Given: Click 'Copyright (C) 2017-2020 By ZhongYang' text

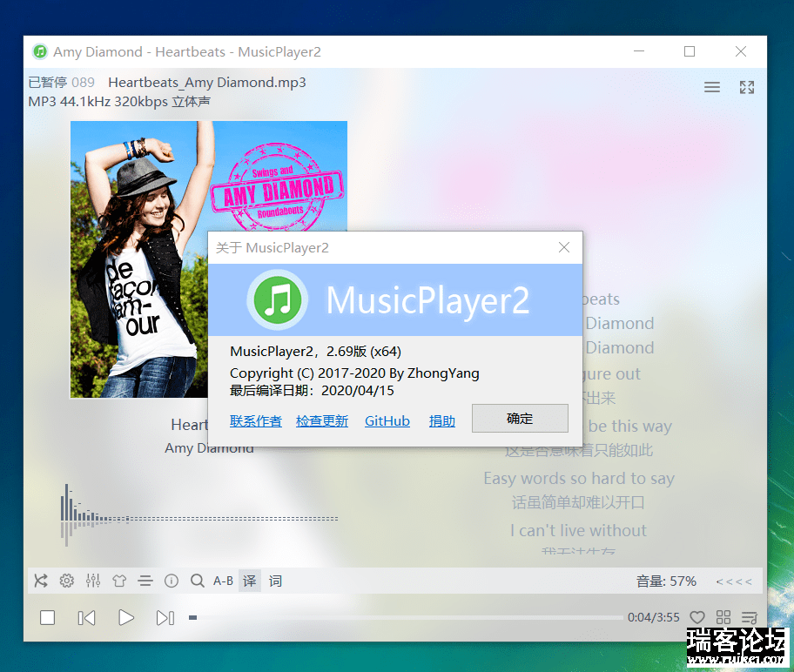Looking at the screenshot, I should click(x=354, y=373).
